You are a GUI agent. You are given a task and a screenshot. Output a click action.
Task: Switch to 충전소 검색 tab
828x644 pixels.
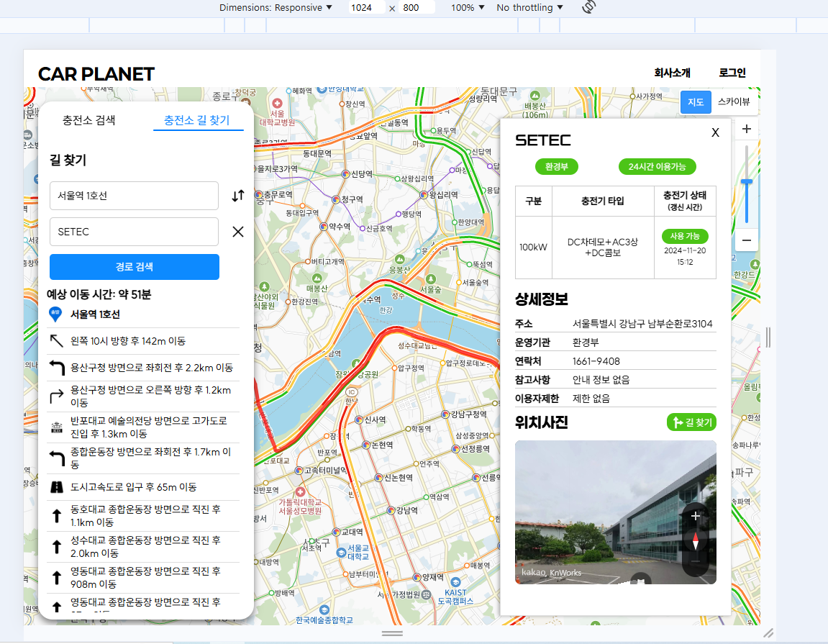88,120
